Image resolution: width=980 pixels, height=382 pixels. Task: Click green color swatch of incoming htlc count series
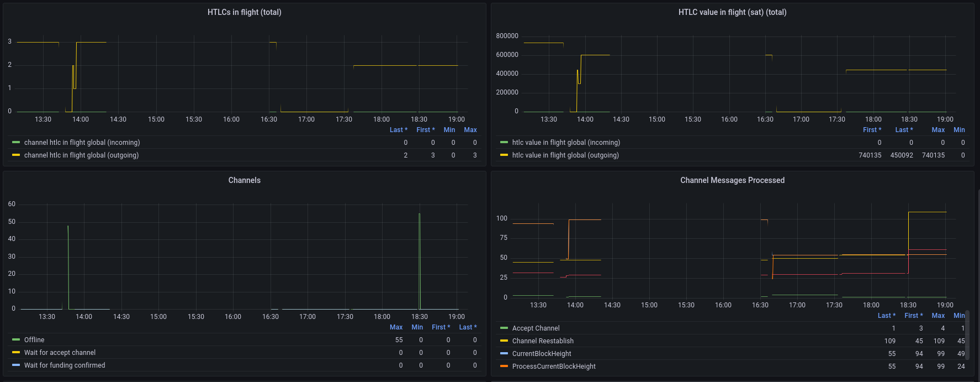(x=16, y=143)
